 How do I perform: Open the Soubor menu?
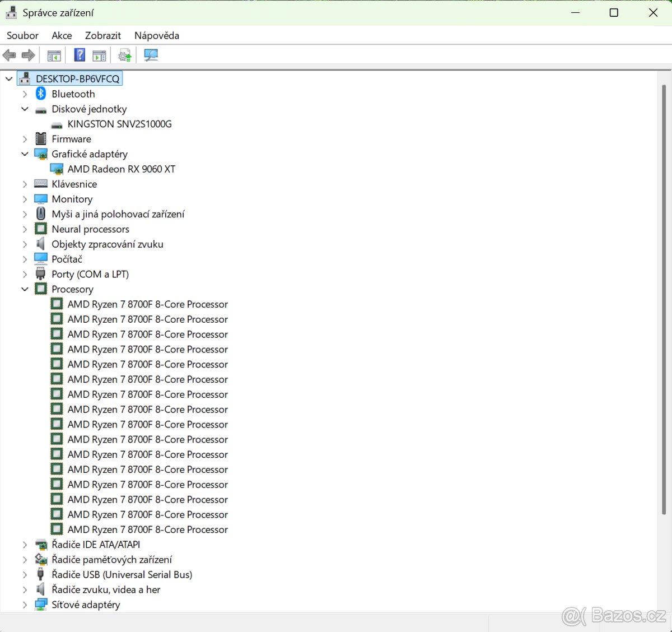(x=22, y=35)
